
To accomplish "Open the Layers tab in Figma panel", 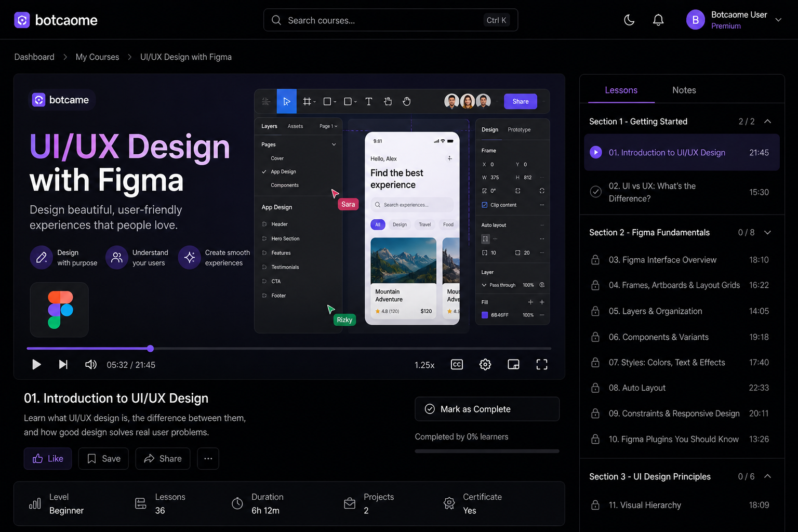I will pos(269,126).
